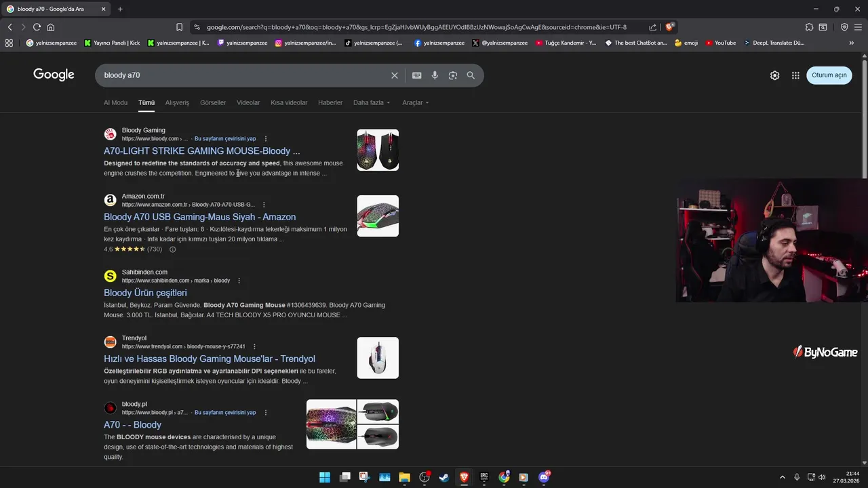Image resolution: width=868 pixels, height=488 pixels.
Task: Open A70-LIGHT STRIKE GAMING MOUSE-Bloody result
Action: [x=201, y=151]
